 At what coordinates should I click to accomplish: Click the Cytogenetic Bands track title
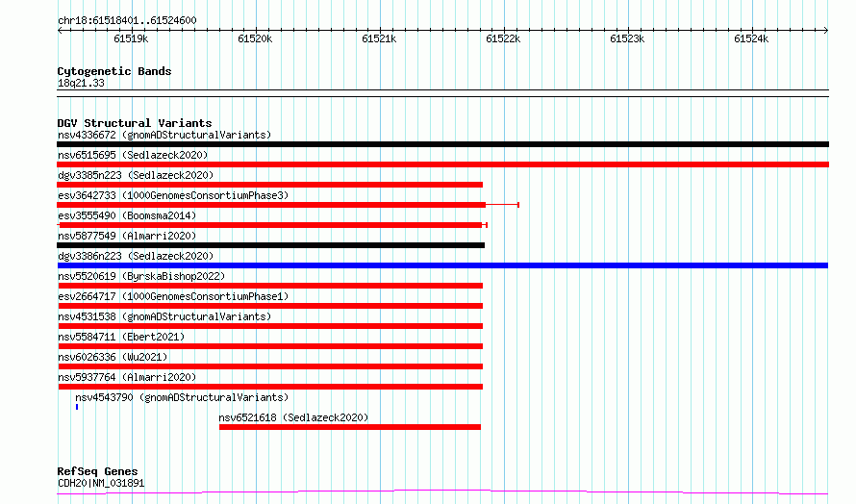pos(114,71)
